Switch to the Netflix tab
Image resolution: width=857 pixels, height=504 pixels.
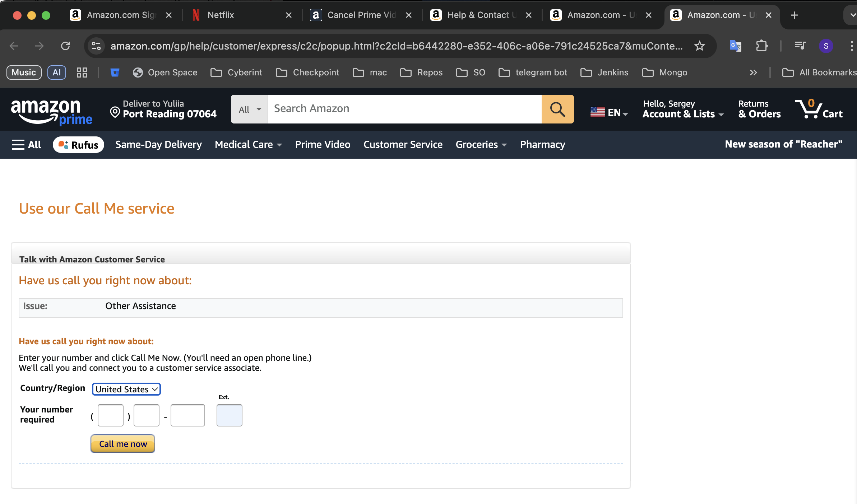pos(220,15)
